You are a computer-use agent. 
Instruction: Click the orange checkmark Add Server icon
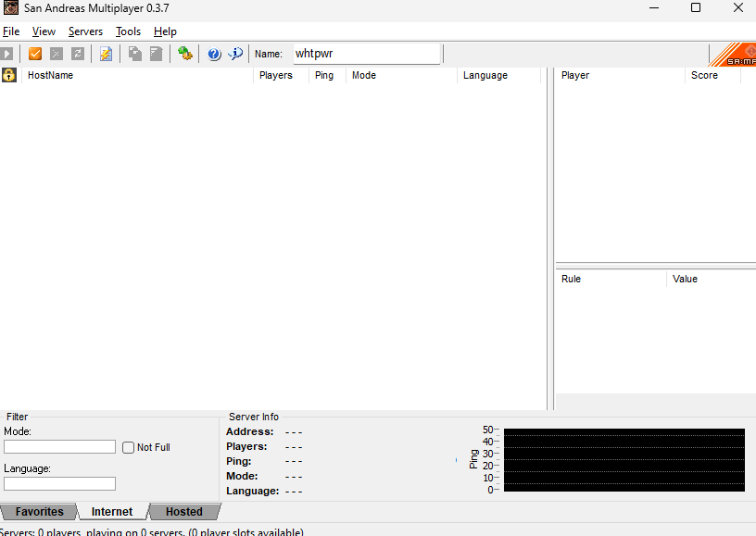[35, 54]
